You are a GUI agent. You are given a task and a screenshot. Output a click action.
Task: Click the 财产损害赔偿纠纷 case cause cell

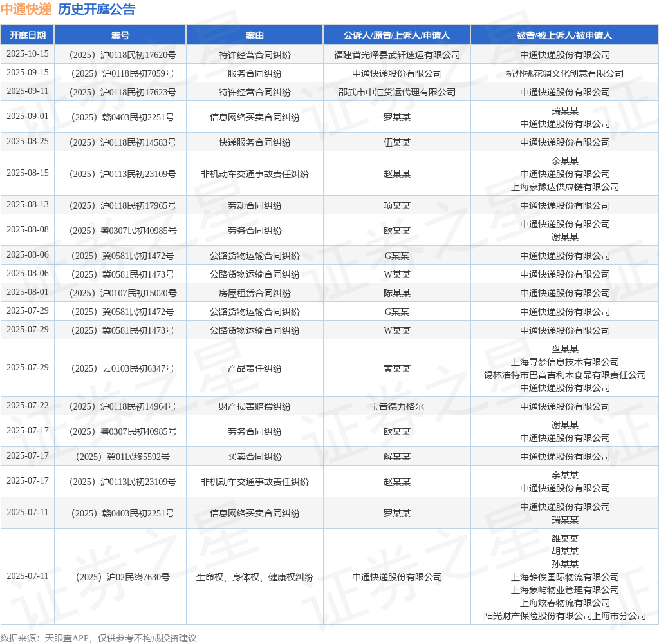(x=255, y=406)
